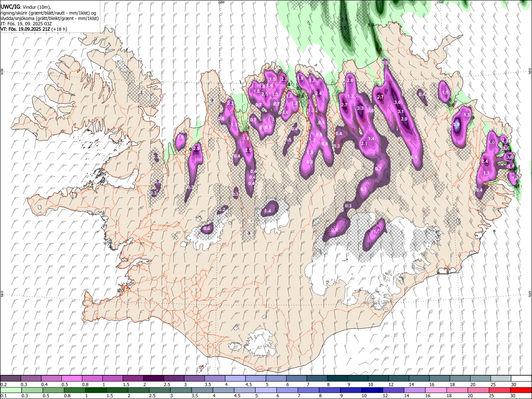Click the 7–8 blue lower legend swatch
532x399 pixels.
pyautogui.click(x=308, y=390)
